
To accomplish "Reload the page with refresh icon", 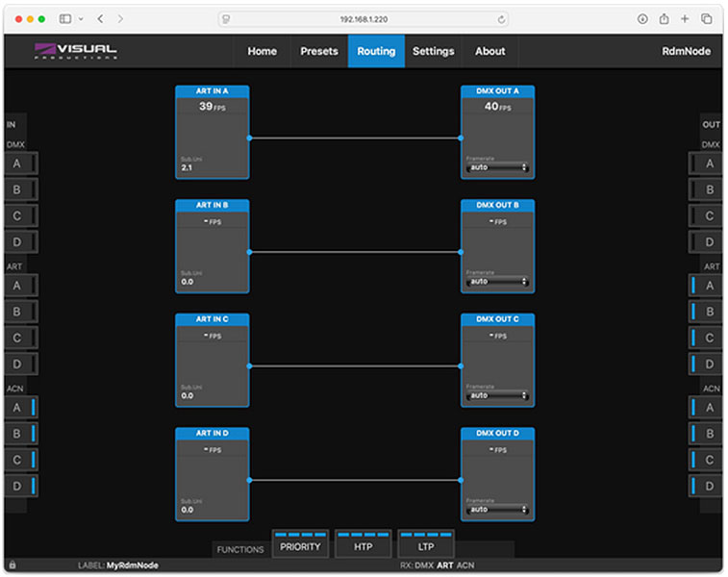I will click(x=501, y=18).
